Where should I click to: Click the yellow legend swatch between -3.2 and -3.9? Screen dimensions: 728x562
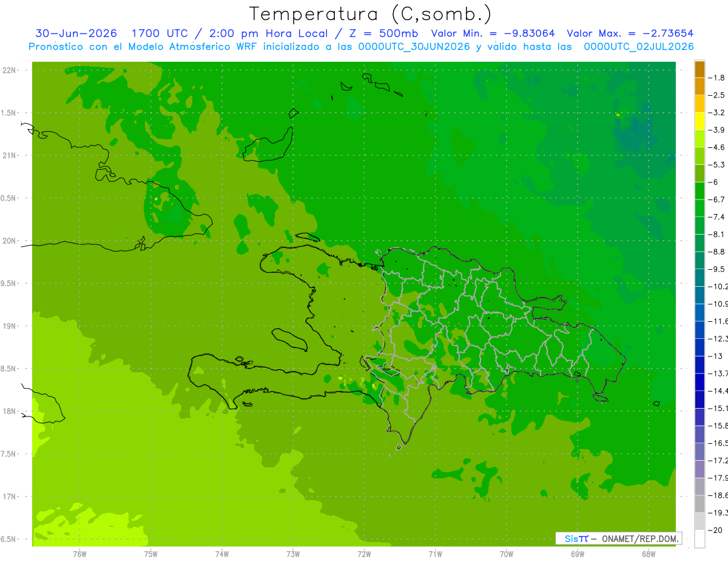click(699, 121)
